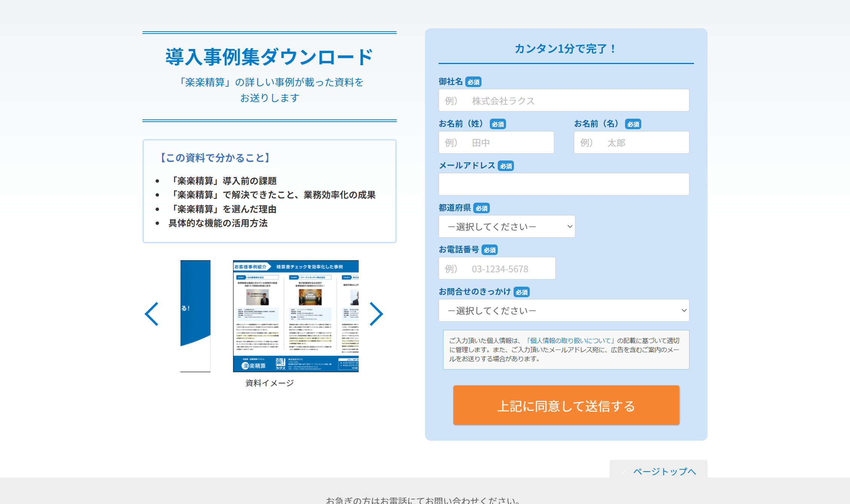Click the お客様事例紹介 document thumbnail
The image size is (850, 504).
296,316
